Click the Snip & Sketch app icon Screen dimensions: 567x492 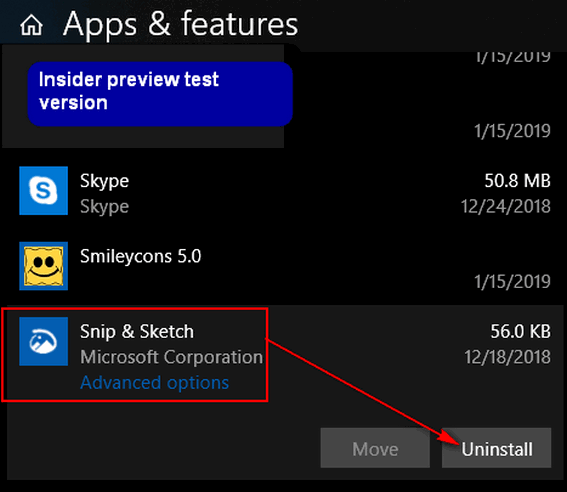tap(43, 341)
